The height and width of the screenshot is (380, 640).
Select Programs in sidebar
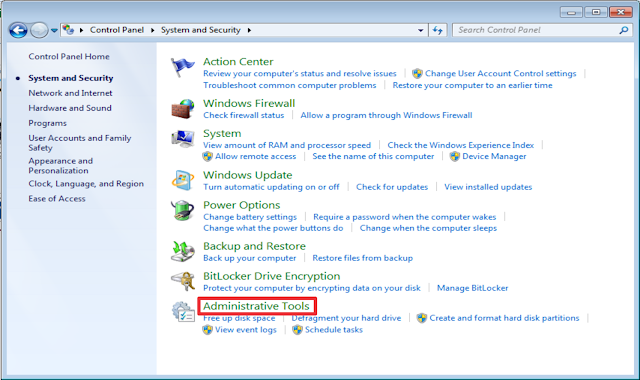[x=47, y=123]
